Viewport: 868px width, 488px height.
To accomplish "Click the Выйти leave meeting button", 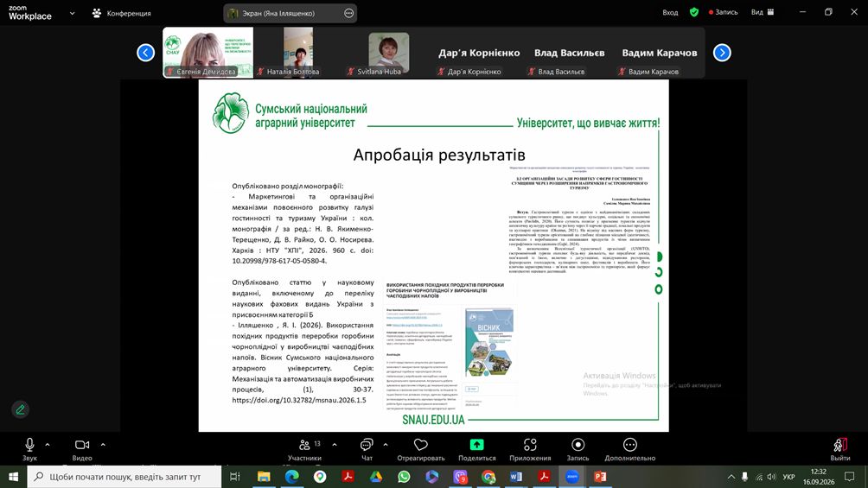I will pyautogui.click(x=840, y=449).
